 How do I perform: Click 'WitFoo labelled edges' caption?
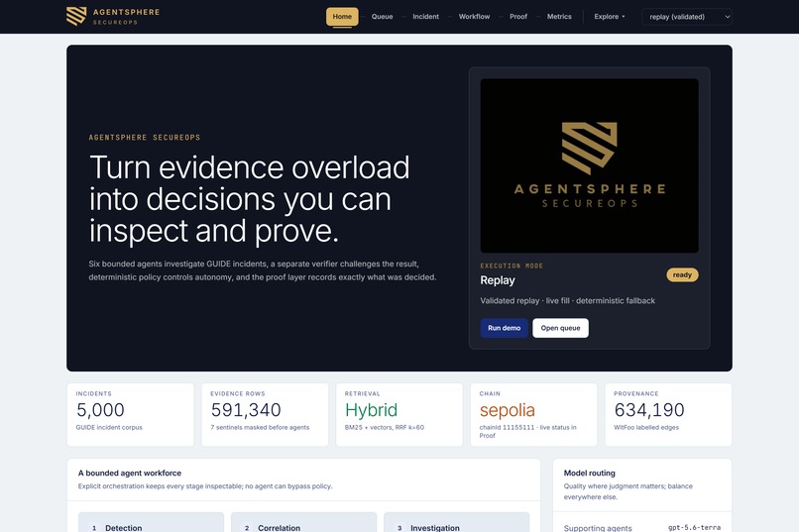646,428
